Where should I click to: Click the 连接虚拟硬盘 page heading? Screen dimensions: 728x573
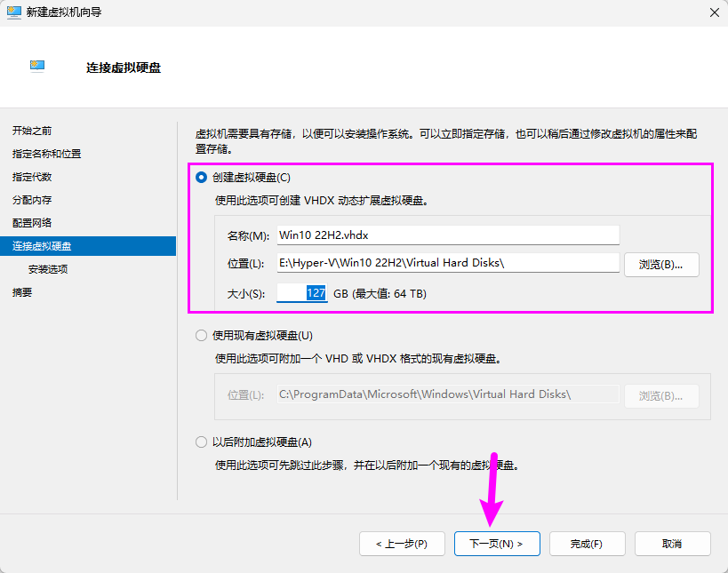(x=124, y=68)
